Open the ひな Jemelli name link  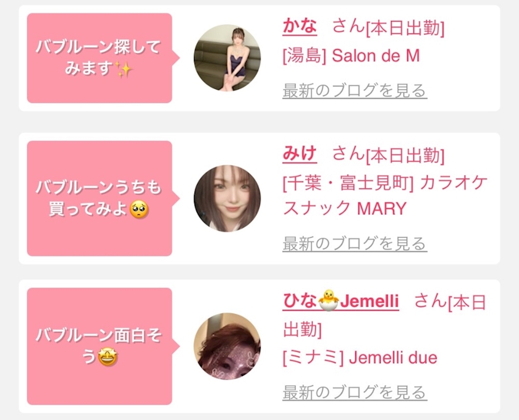click(x=340, y=301)
